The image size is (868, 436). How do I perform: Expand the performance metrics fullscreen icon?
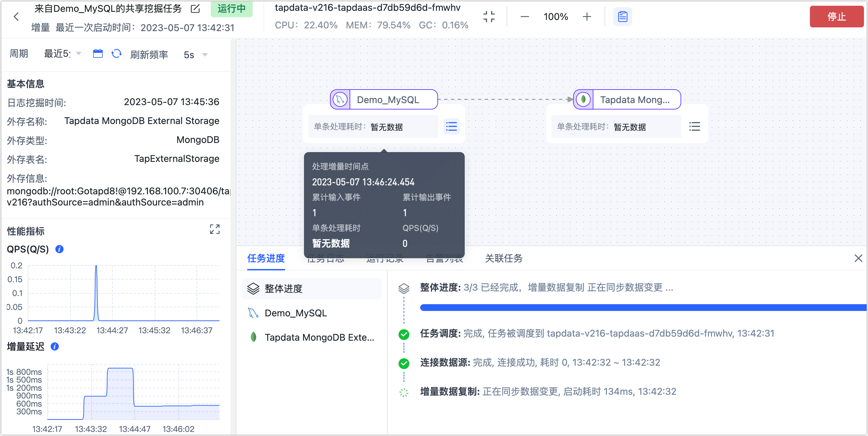[214, 229]
